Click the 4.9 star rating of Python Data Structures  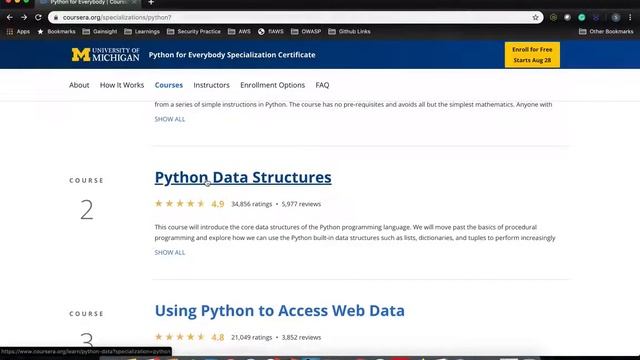pos(189,204)
